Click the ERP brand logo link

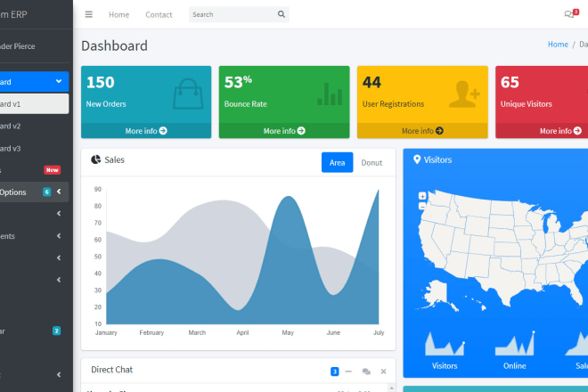pos(13,14)
